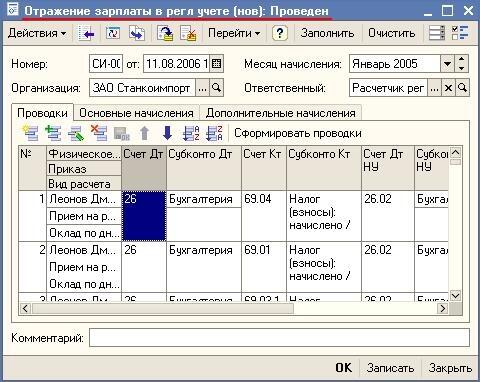
Task: Expand Месяц начисления dropdown arrow
Action: click(447, 64)
